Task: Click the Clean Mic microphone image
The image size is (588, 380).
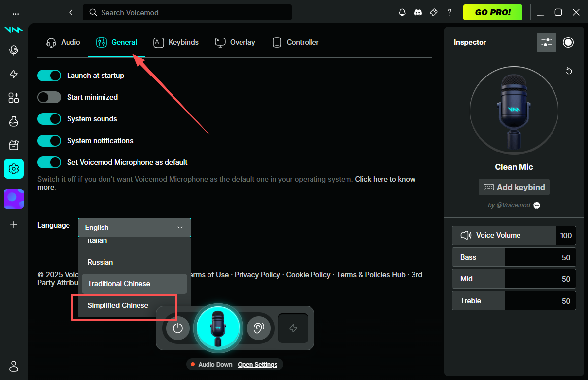Action: click(x=514, y=111)
